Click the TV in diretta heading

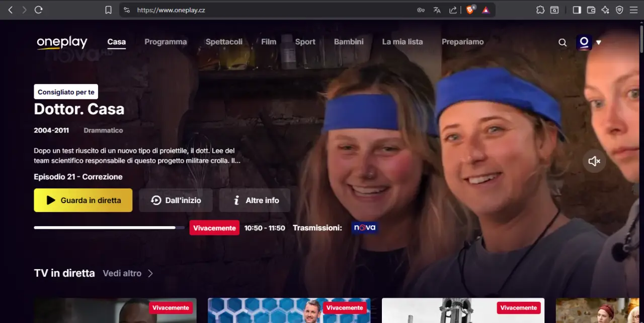point(64,273)
